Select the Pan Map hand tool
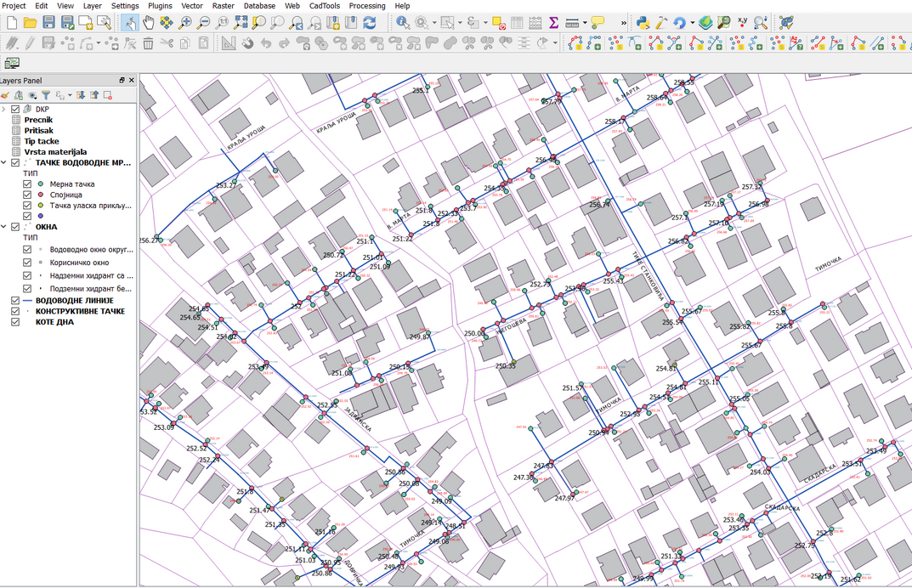The height and width of the screenshot is (588, 912). pos(148,23)
